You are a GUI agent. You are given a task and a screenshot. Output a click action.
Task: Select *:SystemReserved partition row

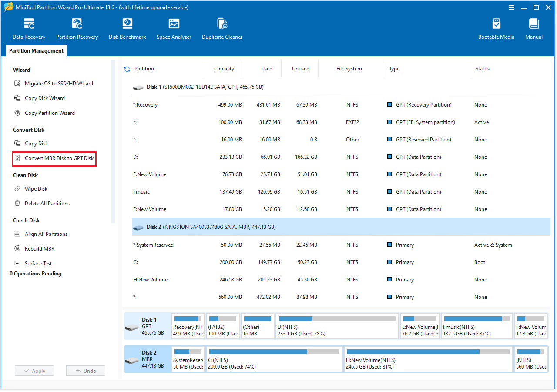341,245
